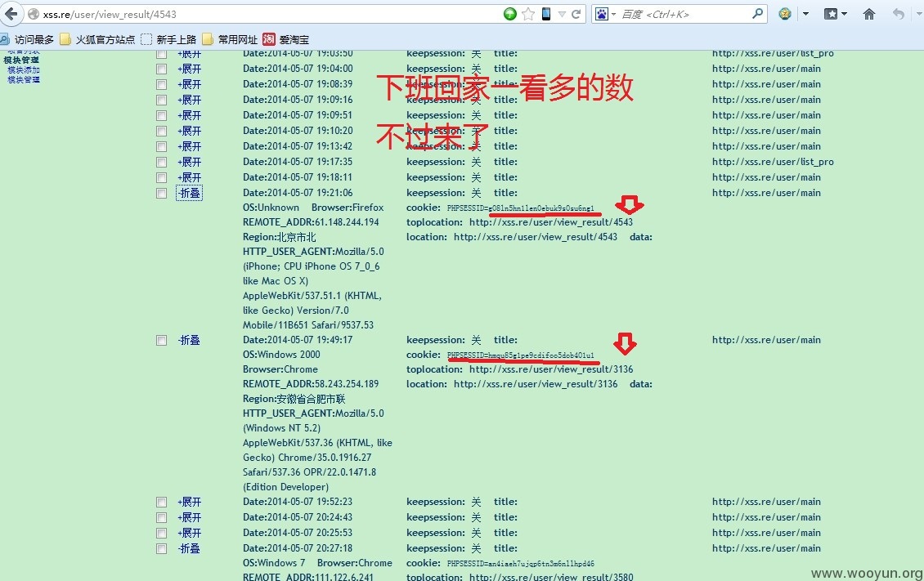Click the Date:2014-05-07 20:24:43 text
This screenshot has width=924, height=581.
pos(298,517)
